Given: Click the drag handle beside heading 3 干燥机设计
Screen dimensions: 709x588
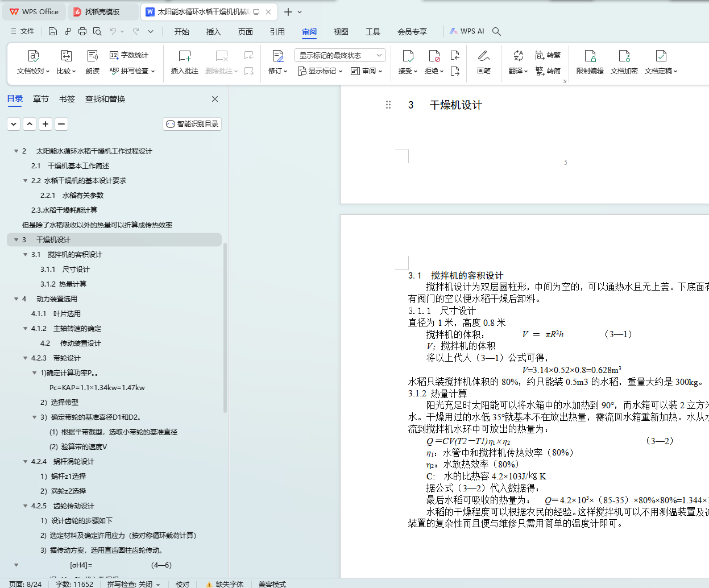Looking at the screenshot, I should click(388, 105).
